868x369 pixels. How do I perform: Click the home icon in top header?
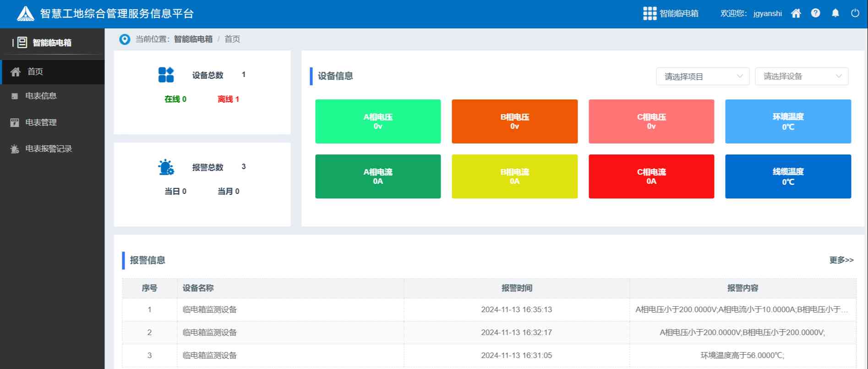click(x=796, y=13)
